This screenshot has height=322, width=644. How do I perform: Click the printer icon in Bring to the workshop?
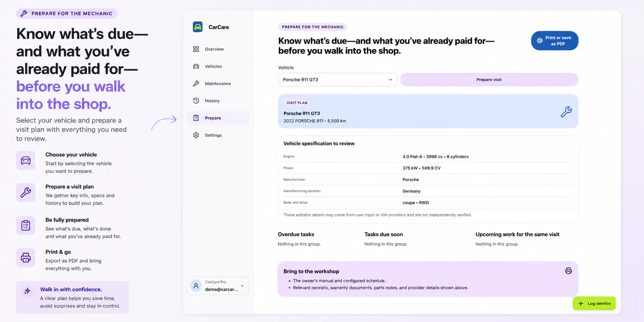[x=568, y=271]
